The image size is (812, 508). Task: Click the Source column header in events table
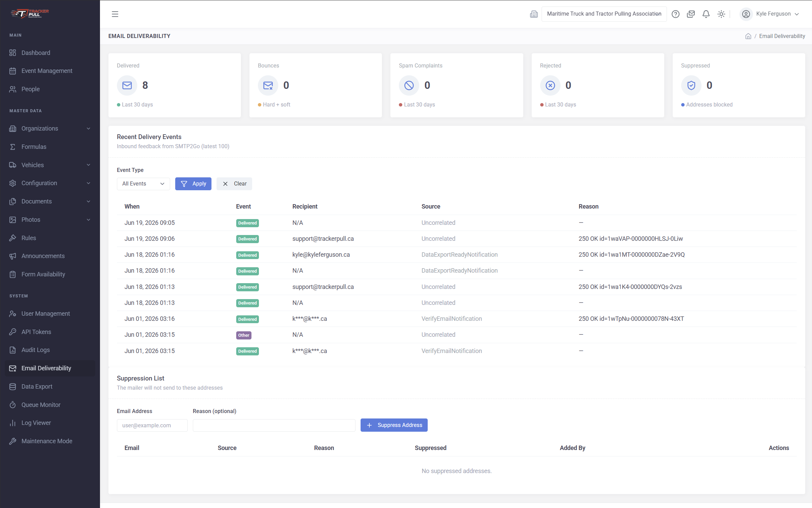coord(431,207)
